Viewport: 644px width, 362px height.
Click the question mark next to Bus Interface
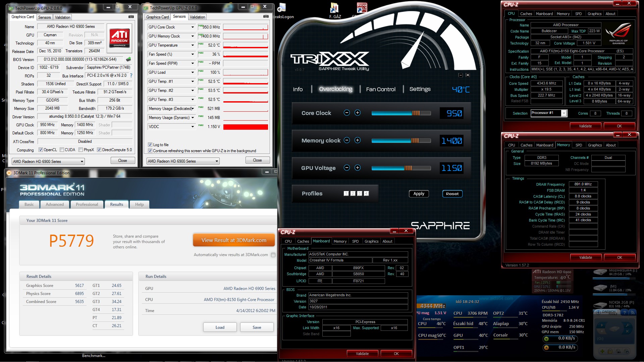coord(131,75)
